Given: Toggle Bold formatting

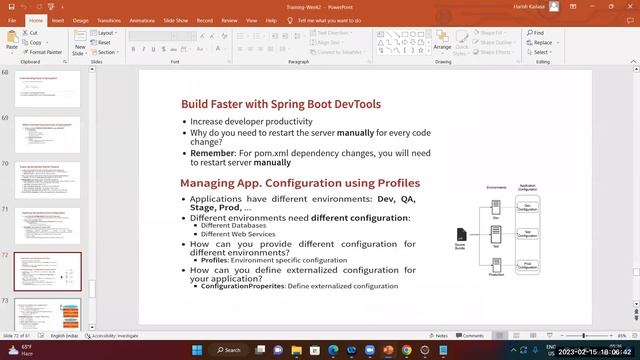Looking at the screenshot, I should pyautogui.click(x=133, y=49).
